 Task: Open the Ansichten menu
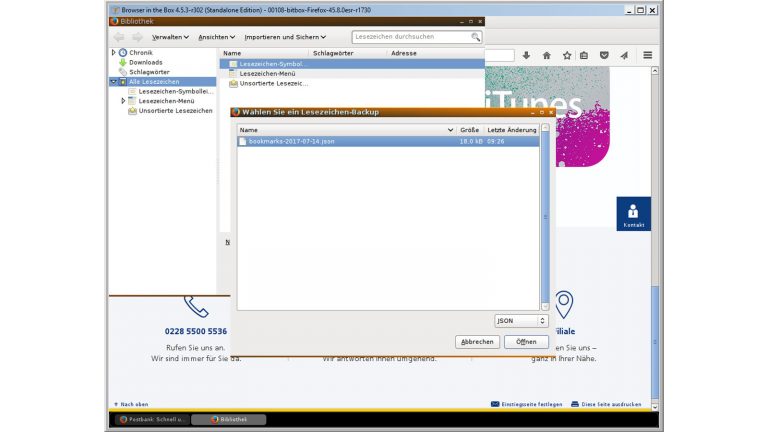[x=216, y=37]
